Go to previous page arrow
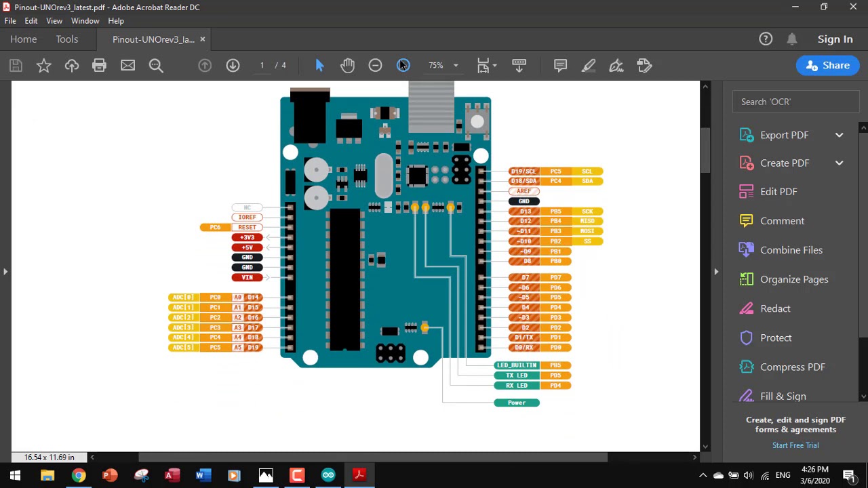This screenshot has width=868, height=488. coord(205,66)
